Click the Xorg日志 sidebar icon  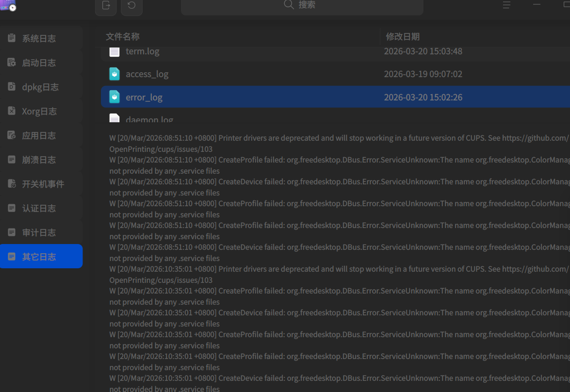[x=12, y=111]
